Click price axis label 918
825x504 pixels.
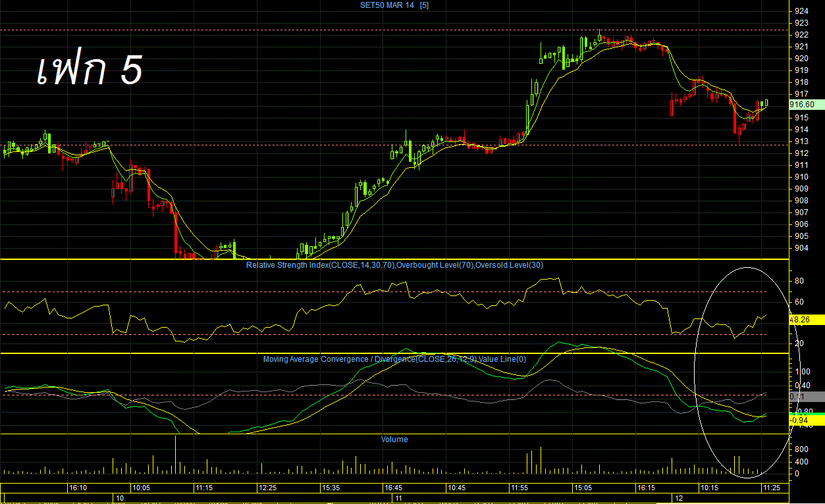(x=801, y=82)
